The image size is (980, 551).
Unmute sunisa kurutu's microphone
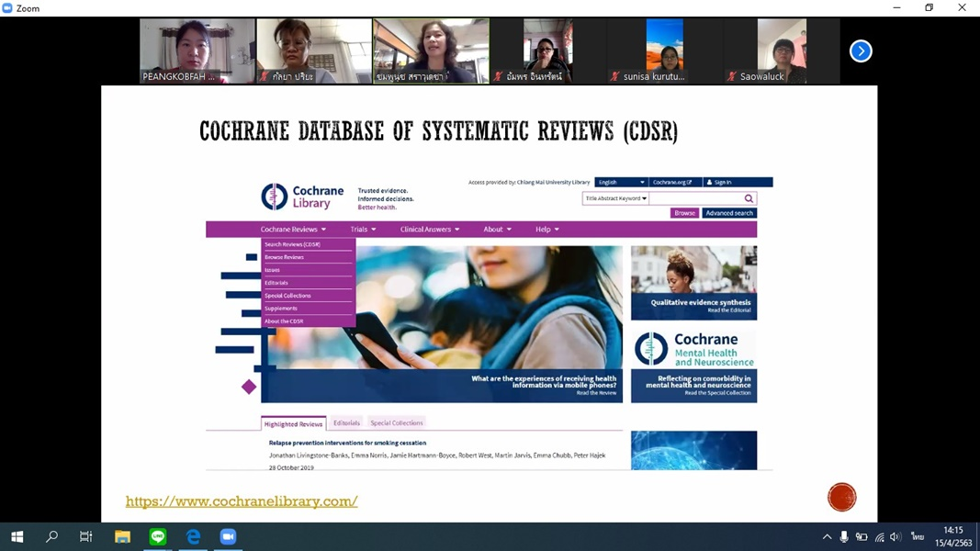(x=614, y=76)
